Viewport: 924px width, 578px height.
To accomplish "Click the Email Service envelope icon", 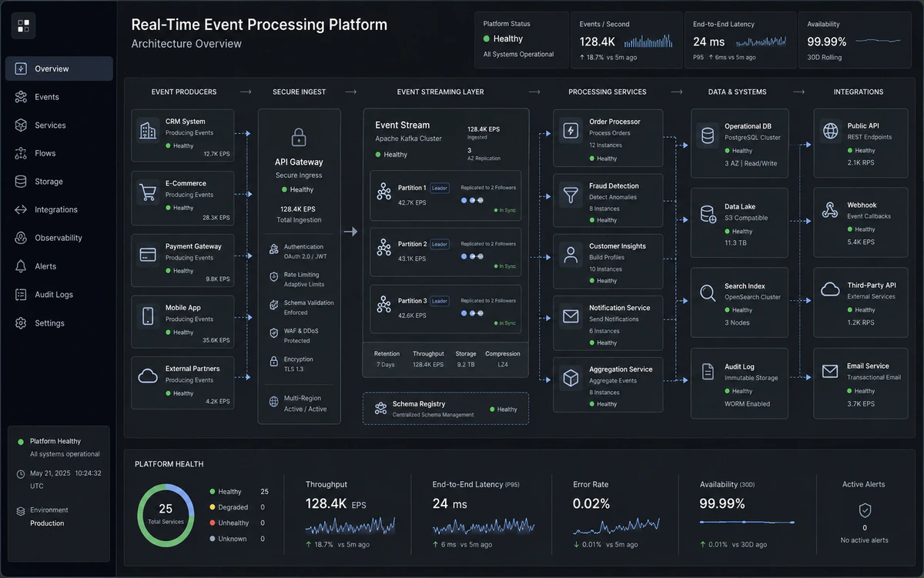I will point(830,372).
